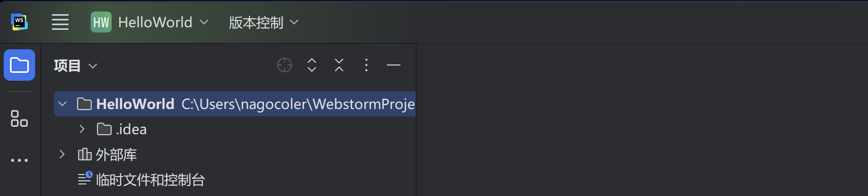Click the select opened file crosshair icon
Viewport: 868px width, 196px height.
click(285, 65)
